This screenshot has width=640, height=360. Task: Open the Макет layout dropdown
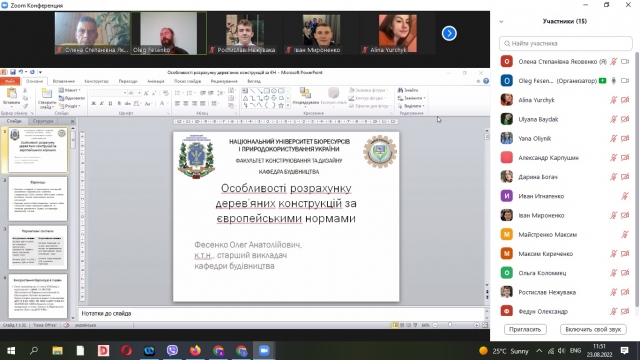(70, 90)
